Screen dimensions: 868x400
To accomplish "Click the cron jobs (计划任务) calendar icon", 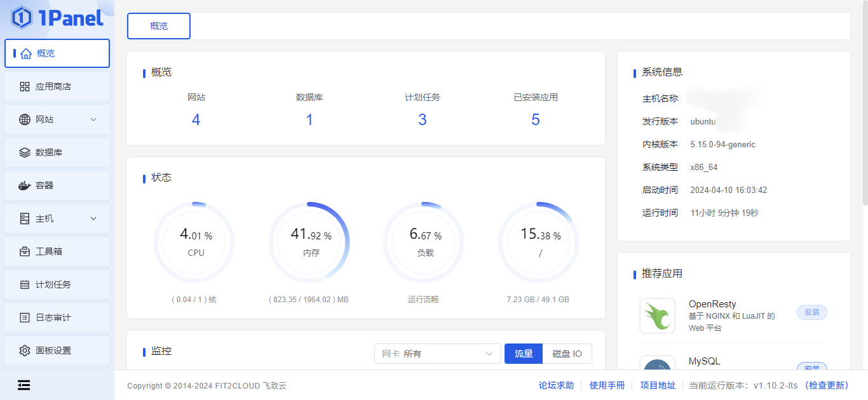I will [25, 284].
